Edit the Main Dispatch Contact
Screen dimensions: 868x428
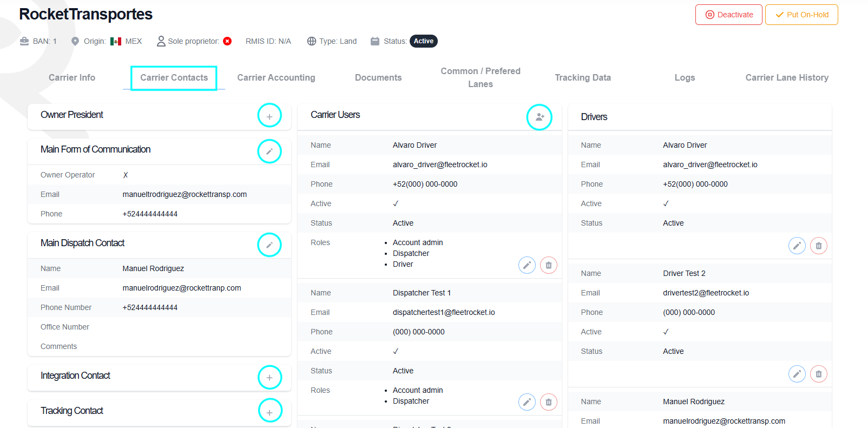269,245
